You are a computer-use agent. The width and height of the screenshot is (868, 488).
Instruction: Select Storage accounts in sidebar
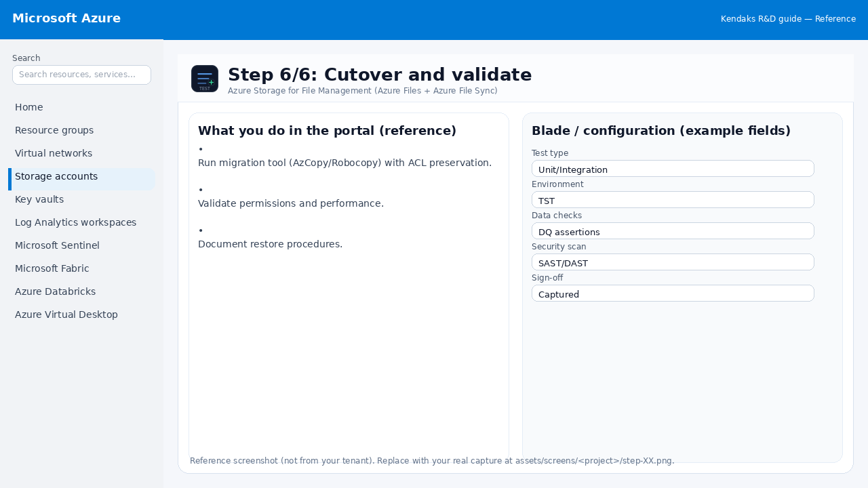81,179
